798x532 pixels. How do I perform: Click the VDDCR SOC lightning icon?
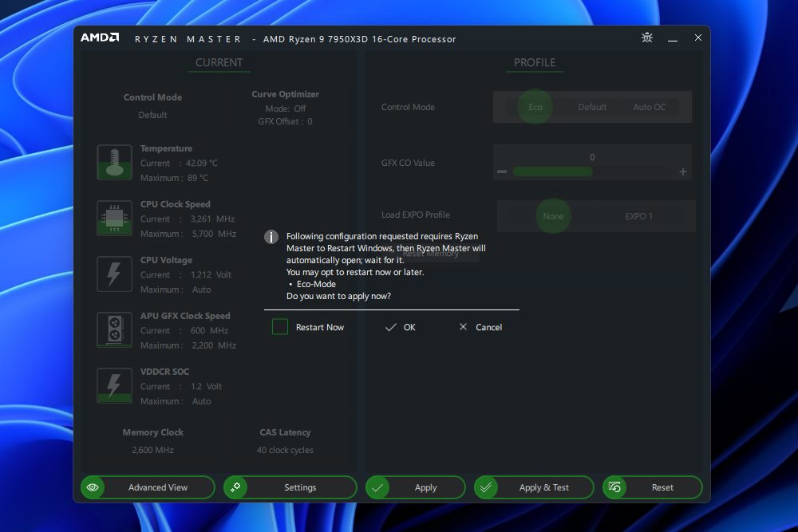coord(114,385)
